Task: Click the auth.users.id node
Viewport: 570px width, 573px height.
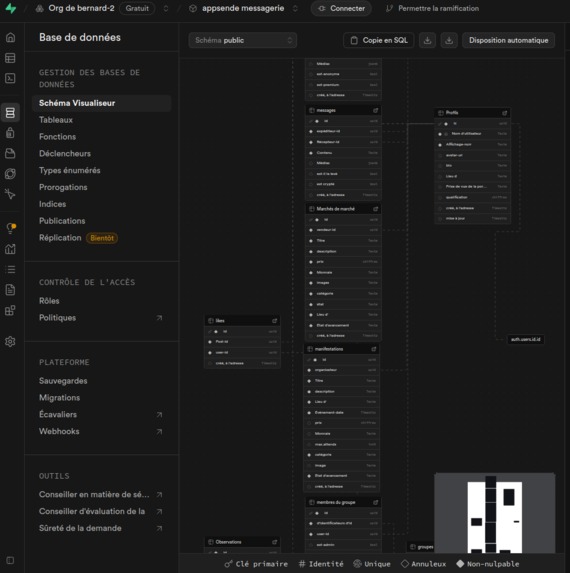Action: (525, 339)
